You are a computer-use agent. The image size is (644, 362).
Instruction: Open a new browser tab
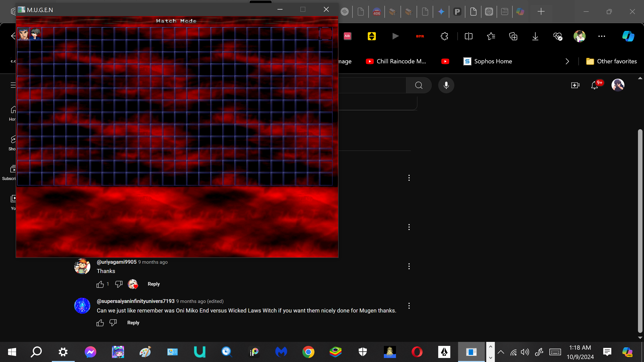coord(541,11)
